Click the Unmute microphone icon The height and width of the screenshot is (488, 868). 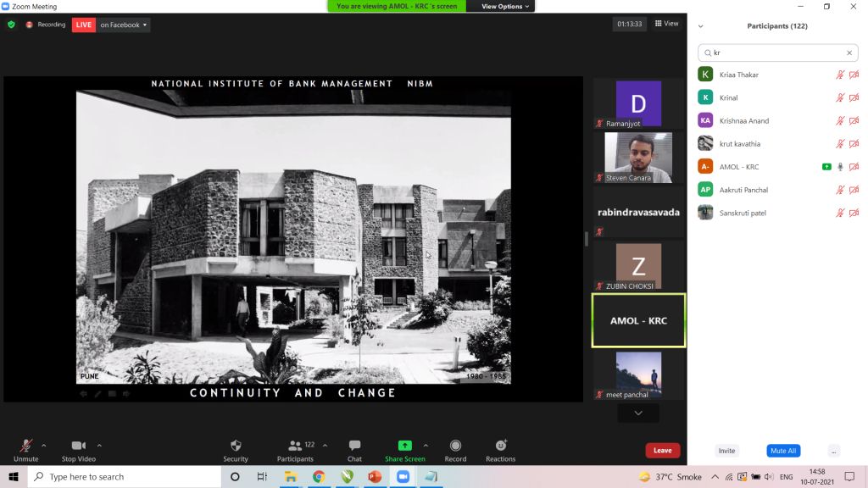point(25,446)
